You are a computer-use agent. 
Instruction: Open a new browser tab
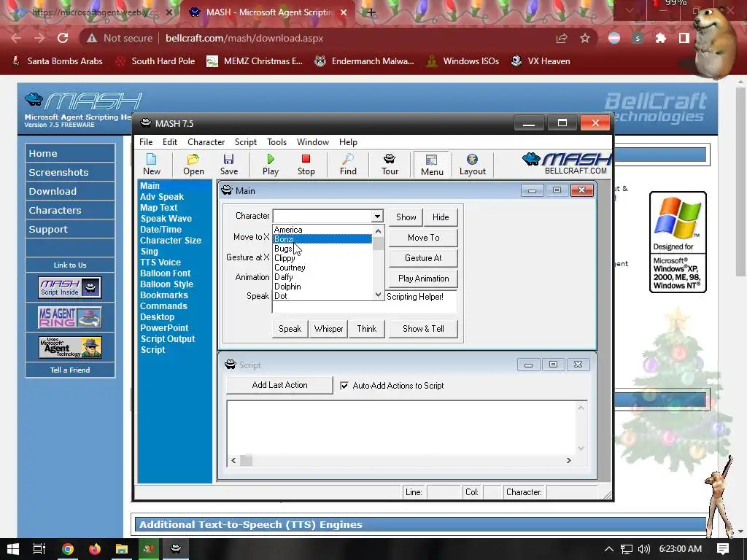coord(371,13)
